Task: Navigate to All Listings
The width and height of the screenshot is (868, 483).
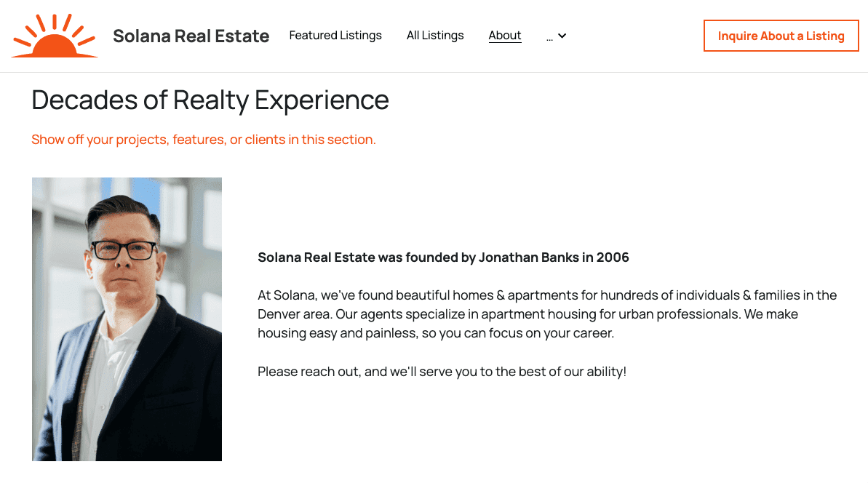Action: click(x=435, y=36)
